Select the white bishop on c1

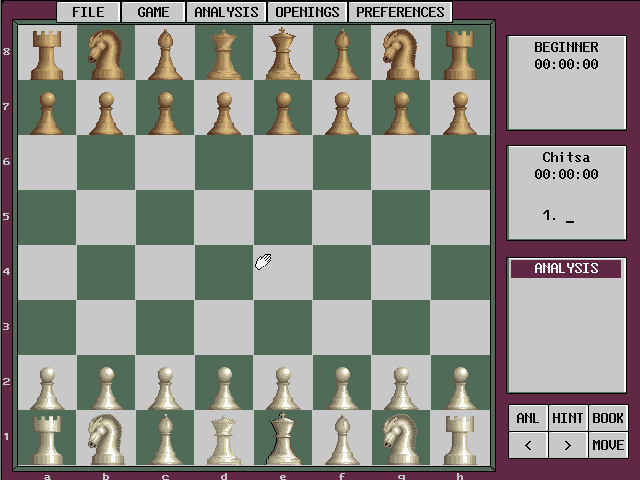coord(165,438)
